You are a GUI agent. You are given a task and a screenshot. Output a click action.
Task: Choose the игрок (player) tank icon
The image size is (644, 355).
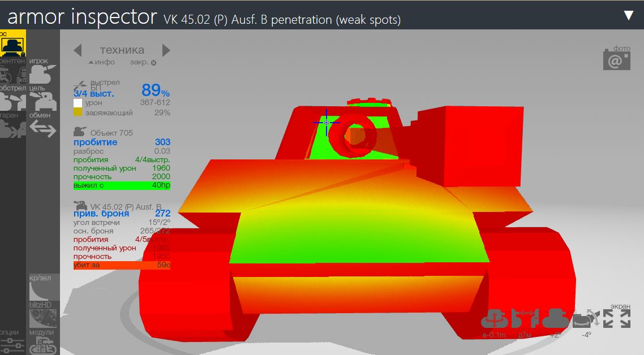[42, 71]
